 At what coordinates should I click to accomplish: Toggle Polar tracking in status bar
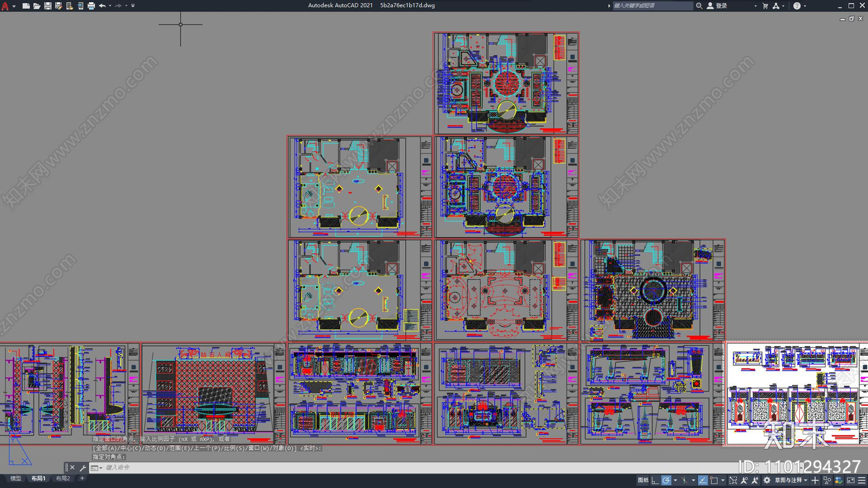(666, 480)
